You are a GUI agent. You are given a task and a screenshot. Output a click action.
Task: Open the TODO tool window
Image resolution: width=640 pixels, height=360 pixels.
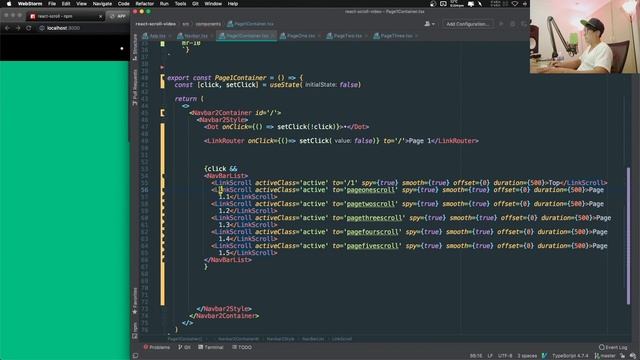[x=242, y=347]
